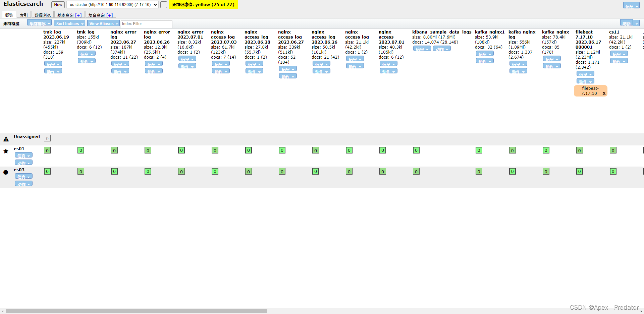The width and height of the screenshot is (644, 314).
Task: Switch to the 复合查询 tab
Action: (x=96, y=15)
